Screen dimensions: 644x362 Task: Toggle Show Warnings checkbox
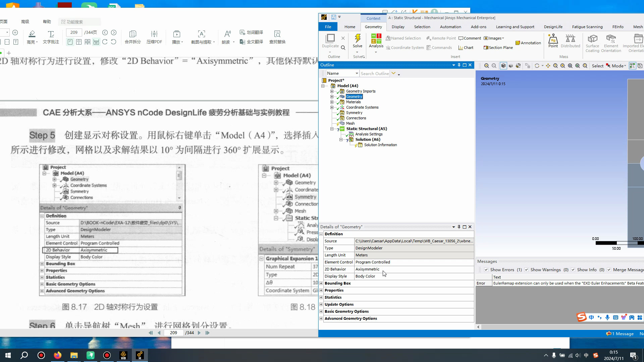(526, 270)
